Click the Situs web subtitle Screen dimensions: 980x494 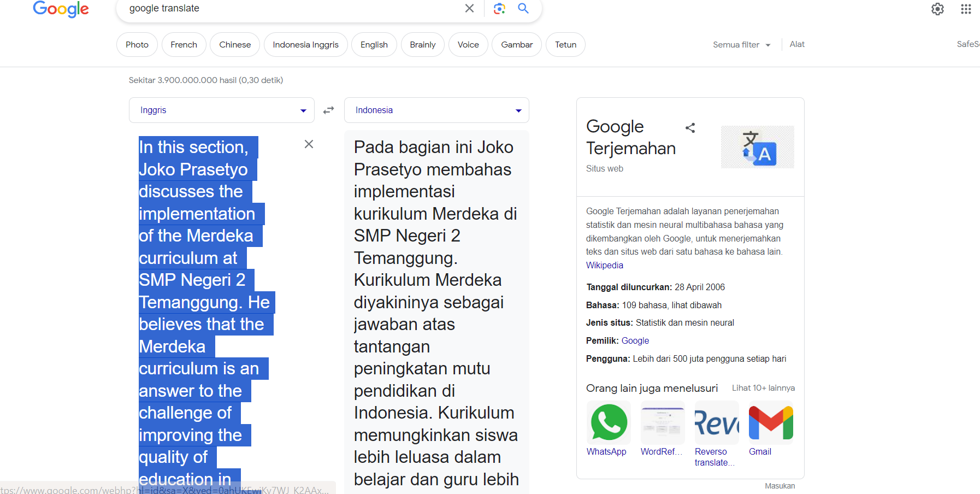(x=605, y=168)
